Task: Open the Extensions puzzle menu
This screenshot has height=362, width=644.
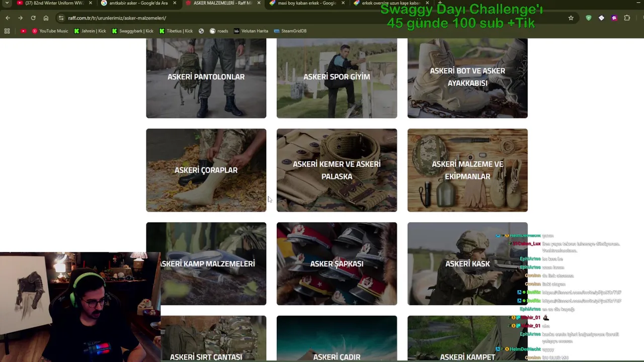Action: pos(627,18)
